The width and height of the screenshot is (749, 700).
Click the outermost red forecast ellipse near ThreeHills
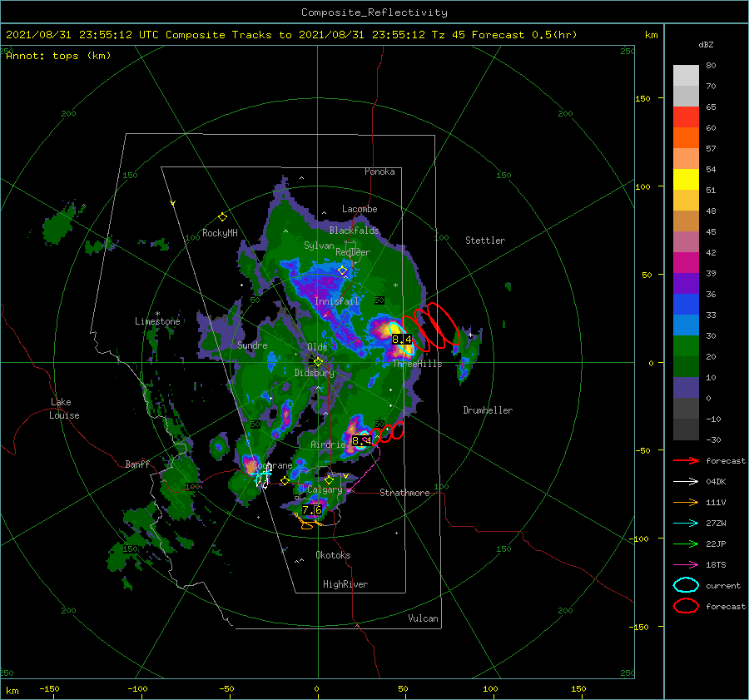(444, 324)
